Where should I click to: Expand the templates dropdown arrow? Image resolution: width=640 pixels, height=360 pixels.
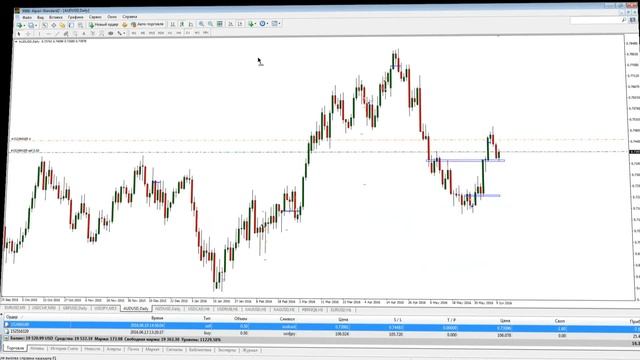(280, 24)
